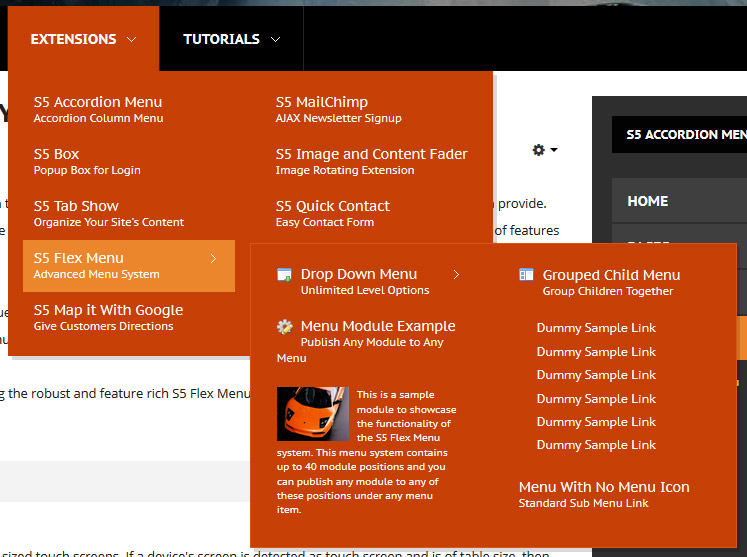Go to Home in accordion sidebar
The height and width of the screenshot is (557, 747).
click(647, 201)
